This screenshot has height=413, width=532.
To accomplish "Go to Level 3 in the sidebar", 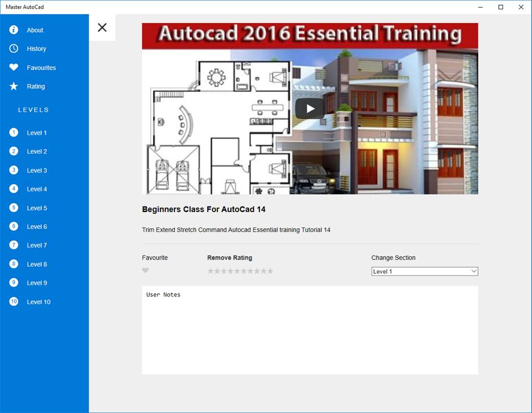I will coord(37,170).
